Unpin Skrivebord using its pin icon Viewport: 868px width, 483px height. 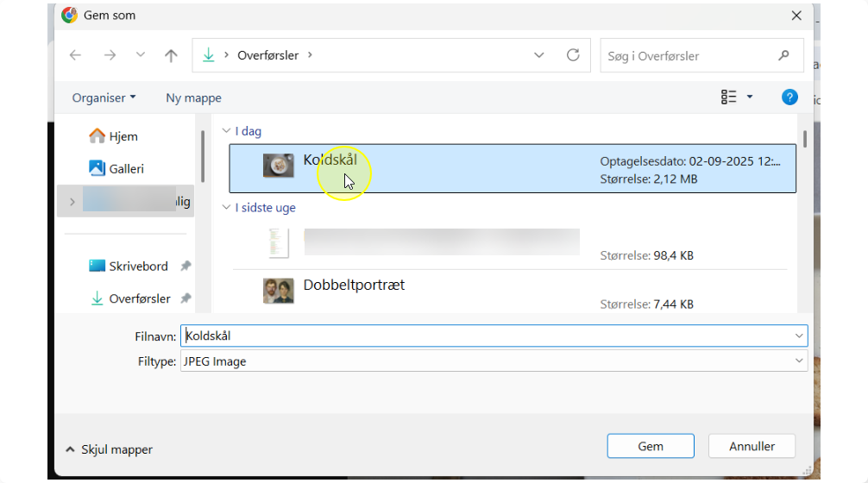[x=186, y=267]
